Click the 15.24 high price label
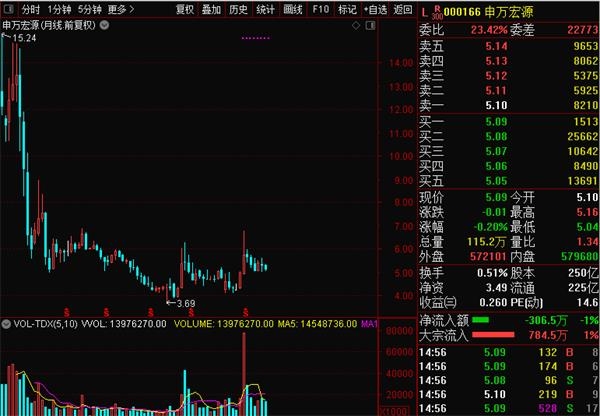Image resolution: width=600 pixels, height=416 pixels. click(x=24, y=38)
